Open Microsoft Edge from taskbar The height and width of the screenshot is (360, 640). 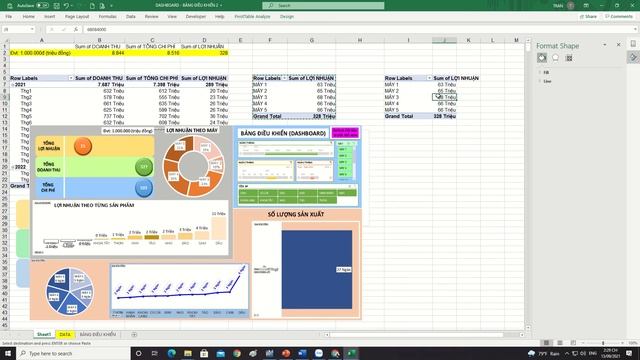coord(171,353)
